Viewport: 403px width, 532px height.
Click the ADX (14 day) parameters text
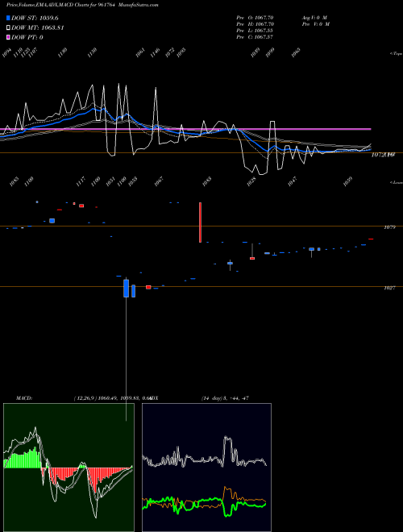pyautogui.click(x=225, y=398)
